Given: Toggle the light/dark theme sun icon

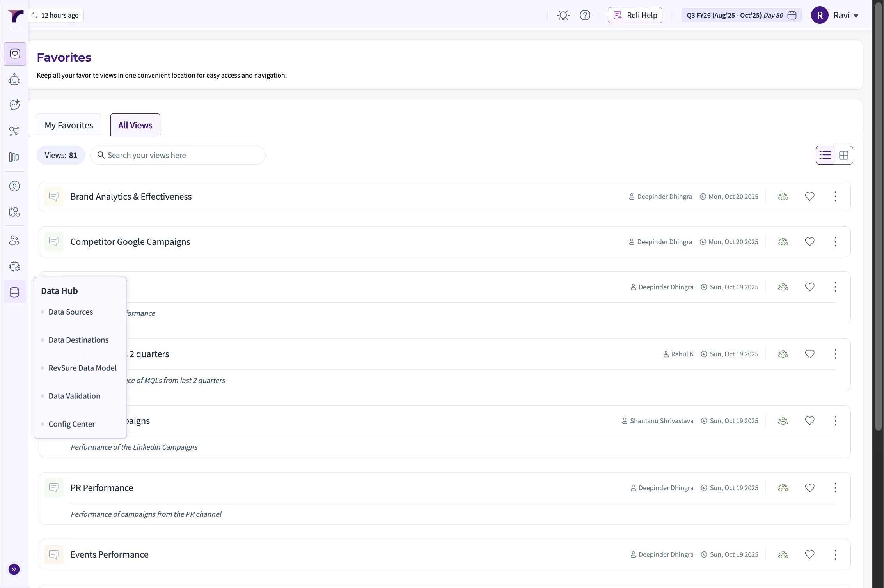Looking at the screenshot, I should click(x=563, y=16).
